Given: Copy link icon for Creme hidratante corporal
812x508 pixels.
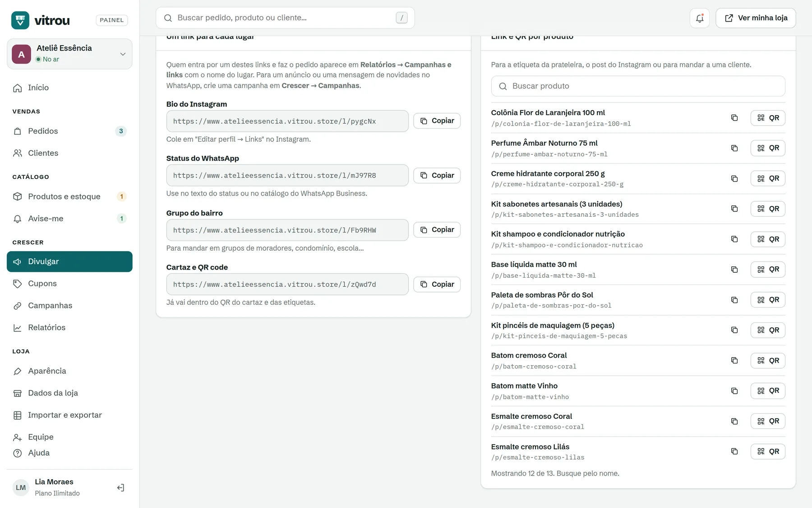Looking at the screenshot, I should (x=734, y=178).
